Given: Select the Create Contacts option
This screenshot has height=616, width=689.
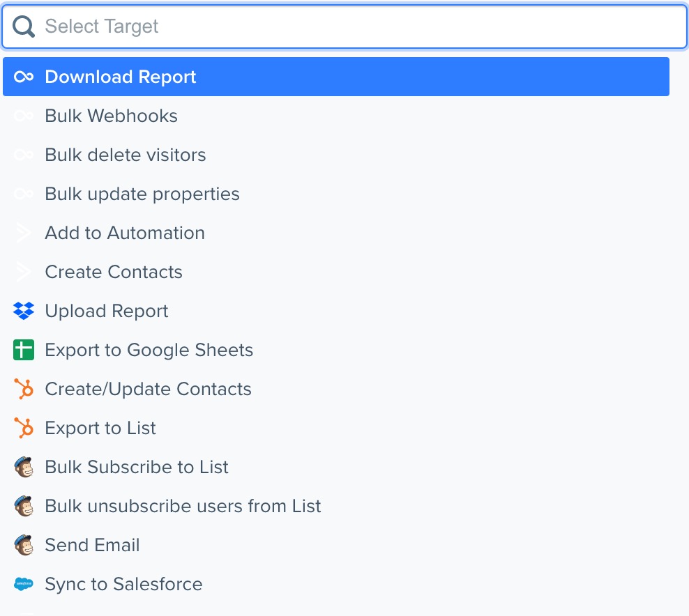Looking at the screenshot, I should [114, 272].
